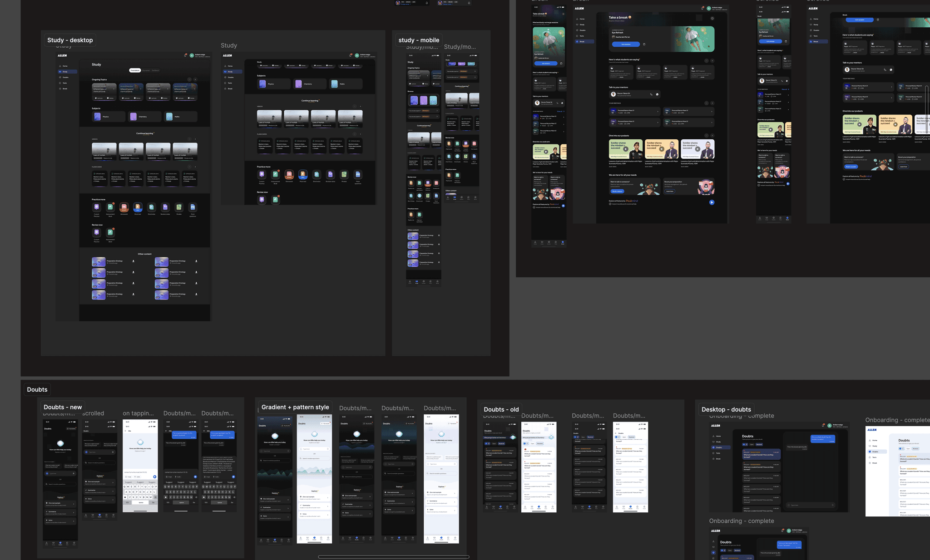The height and width of the screenshot is (560, 930).
Task: Expand first Personal Mentor Meet chevron in Break desktop
Action: (658, 111)
